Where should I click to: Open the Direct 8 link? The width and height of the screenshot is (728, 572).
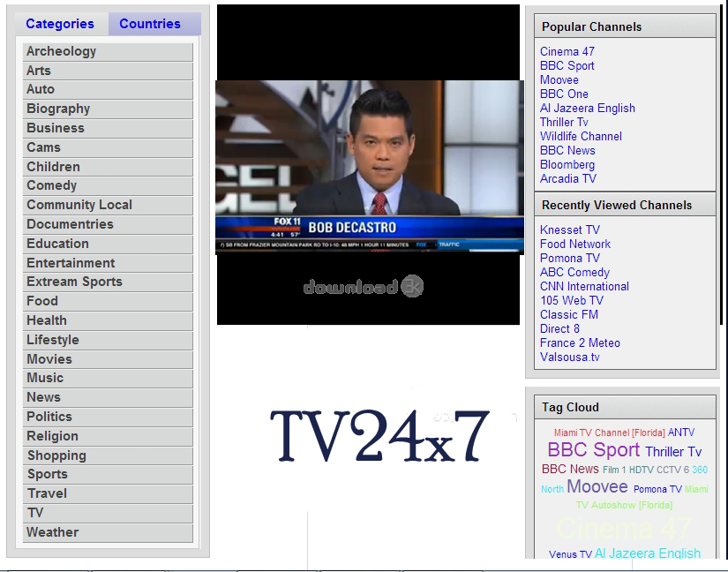tap(559, 329)
